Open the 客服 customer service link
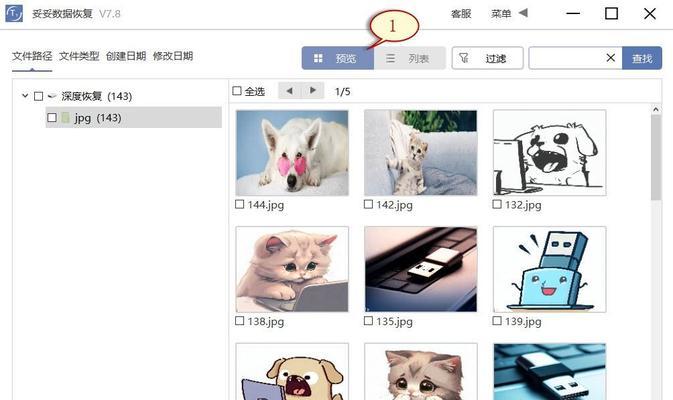This screenshot has width=673, height=400. point(461,14)
